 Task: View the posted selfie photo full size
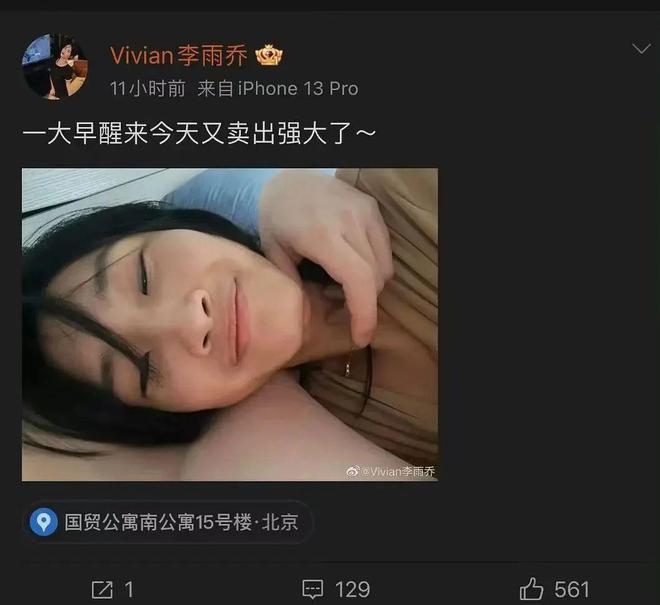click(230, 324)
